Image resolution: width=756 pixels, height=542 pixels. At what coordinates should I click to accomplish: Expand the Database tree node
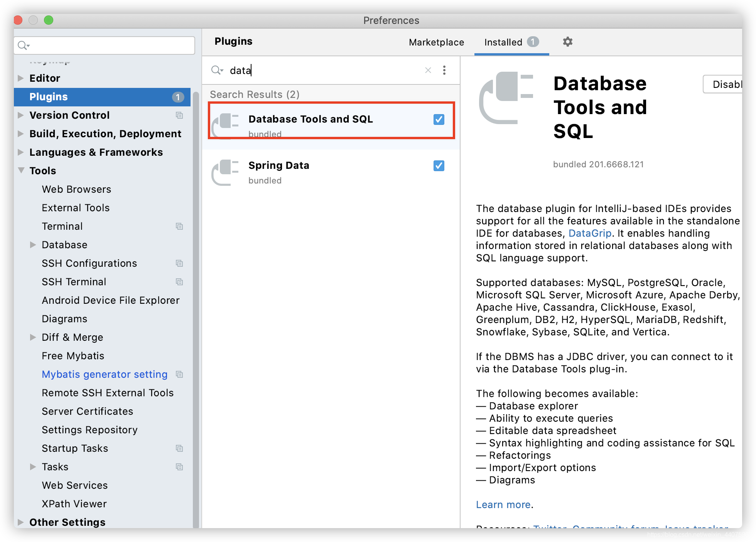[33, 245]
